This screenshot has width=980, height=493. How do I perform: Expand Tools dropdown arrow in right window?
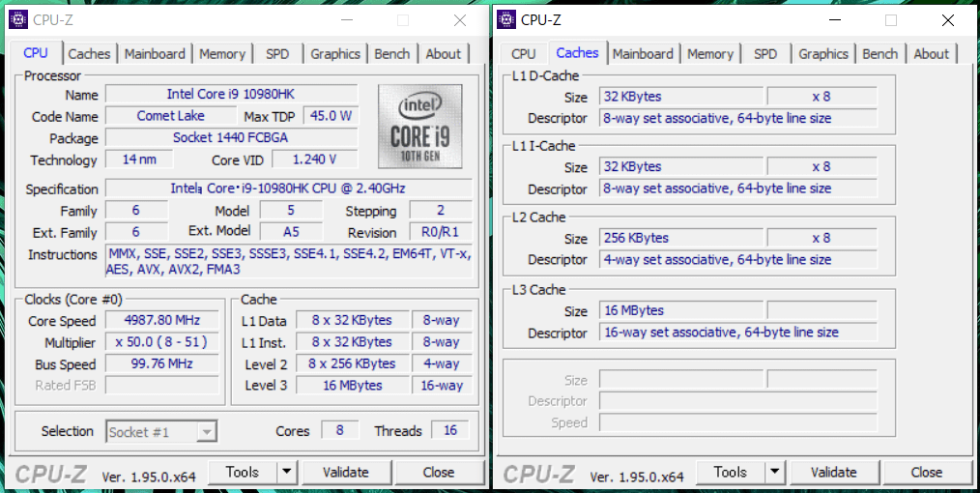pyautogui.click(x=774, y=473)
